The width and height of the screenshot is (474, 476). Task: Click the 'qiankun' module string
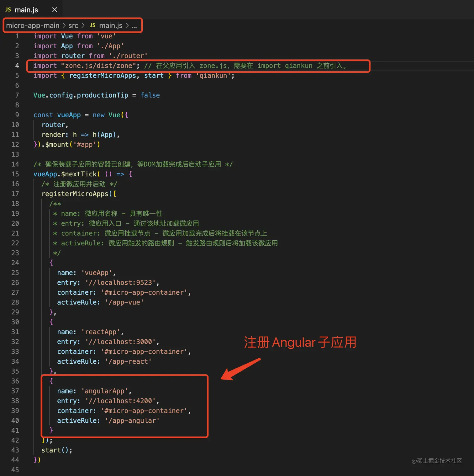coord(213,76)
